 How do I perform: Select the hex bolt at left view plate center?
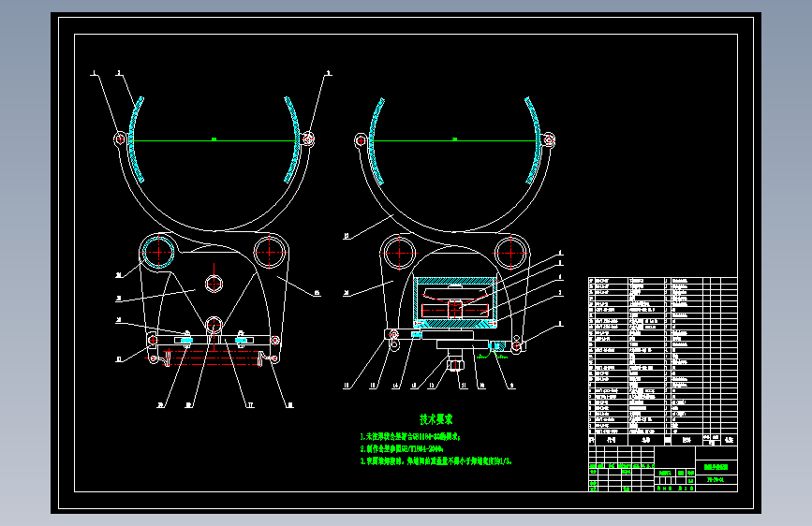214,284
